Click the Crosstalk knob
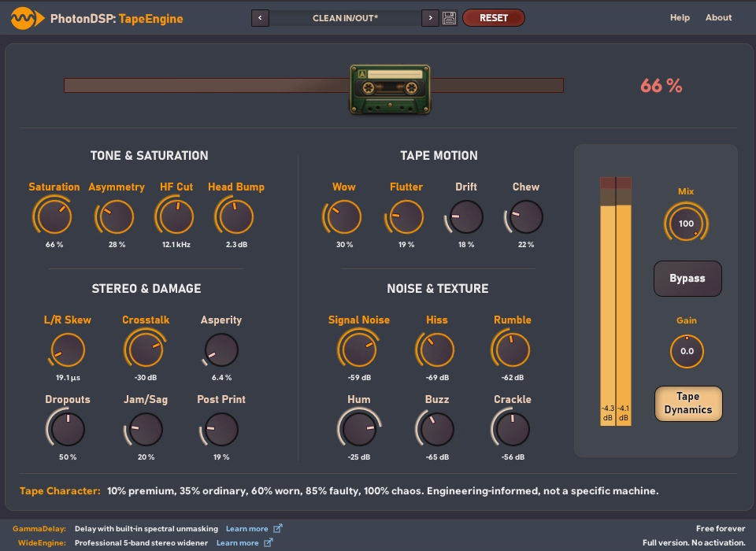Viewport: 756px width, 551px height. [x=146, y=350]
